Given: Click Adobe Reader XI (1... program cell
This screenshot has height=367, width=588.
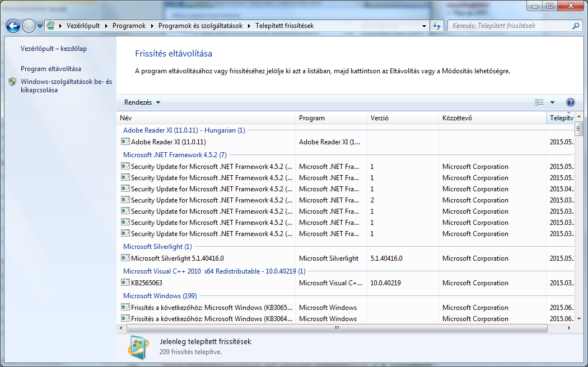Looking at the screenshot, I should pyautogui.click(x=329, y=142).
